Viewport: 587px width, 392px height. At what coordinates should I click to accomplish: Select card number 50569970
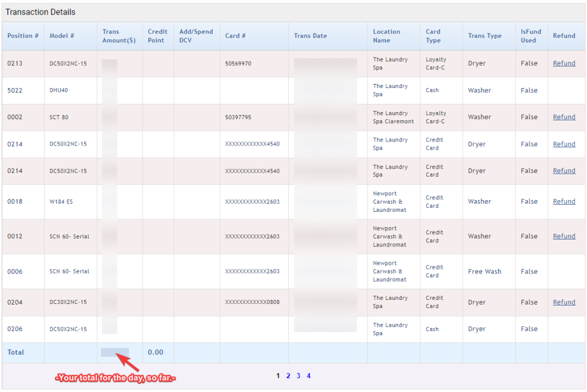click(238, 63)
